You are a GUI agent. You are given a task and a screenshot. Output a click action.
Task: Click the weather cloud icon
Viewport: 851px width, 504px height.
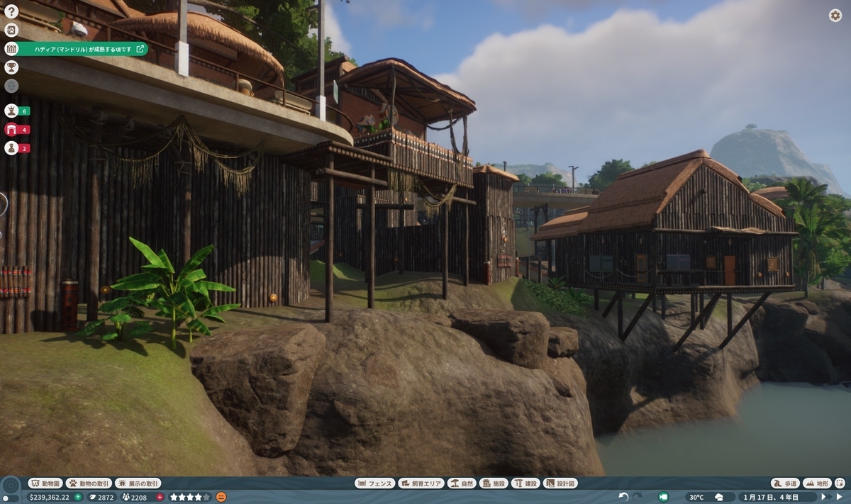click(719, 497)
